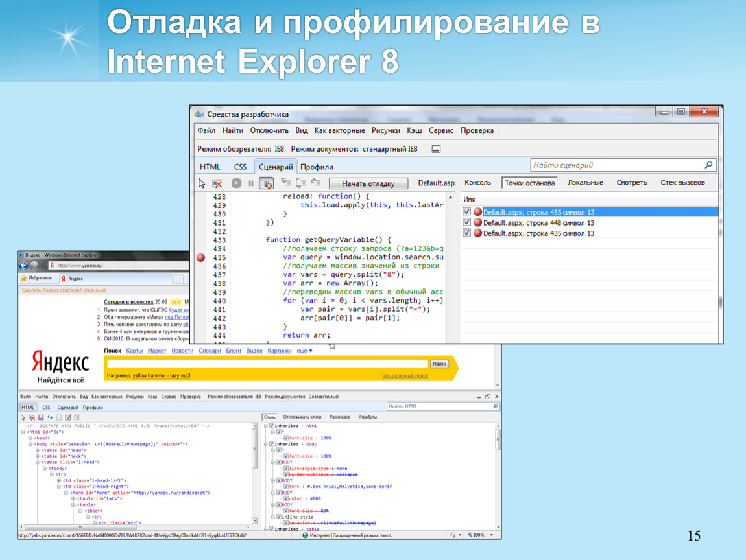Click red breakpoint icon of строка 455 row
746x560 pixels.
coord(477,212)
